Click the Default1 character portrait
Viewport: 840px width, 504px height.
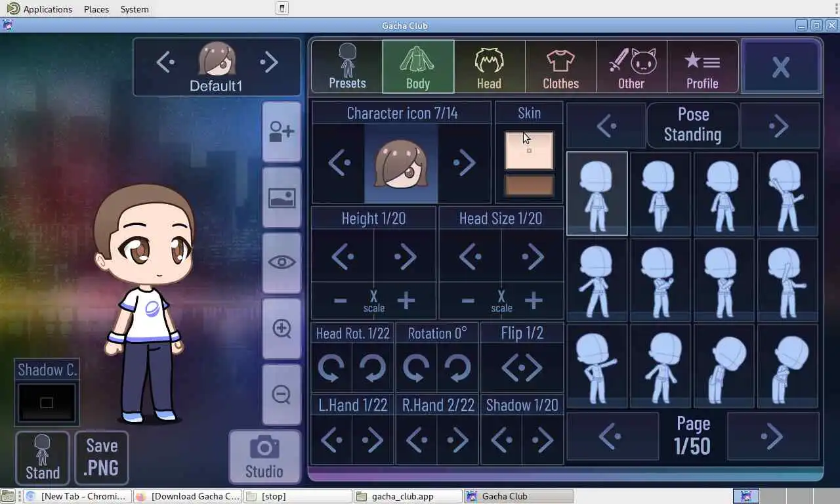pyautogui.click(x=217, y=59)
